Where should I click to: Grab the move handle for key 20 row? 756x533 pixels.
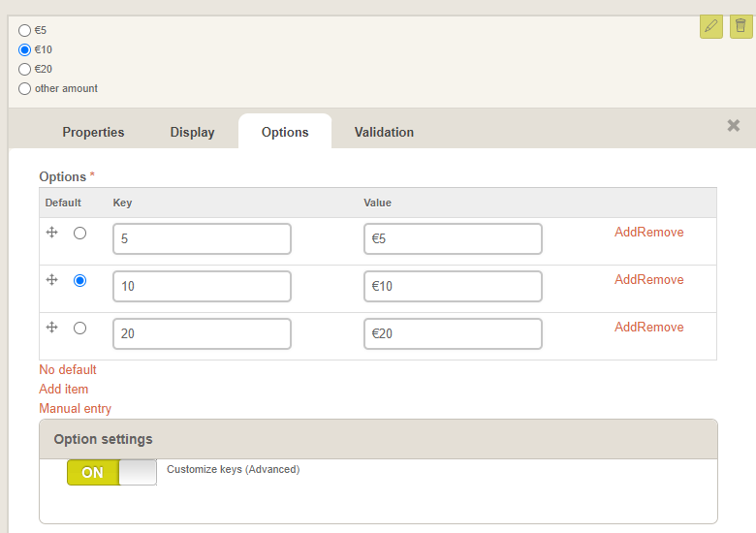(x=52, y=328)
